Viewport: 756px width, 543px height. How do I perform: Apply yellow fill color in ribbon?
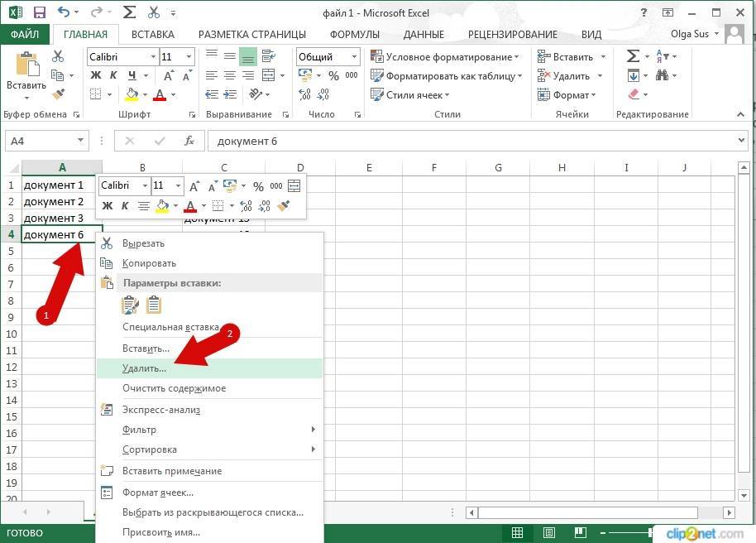132,94
